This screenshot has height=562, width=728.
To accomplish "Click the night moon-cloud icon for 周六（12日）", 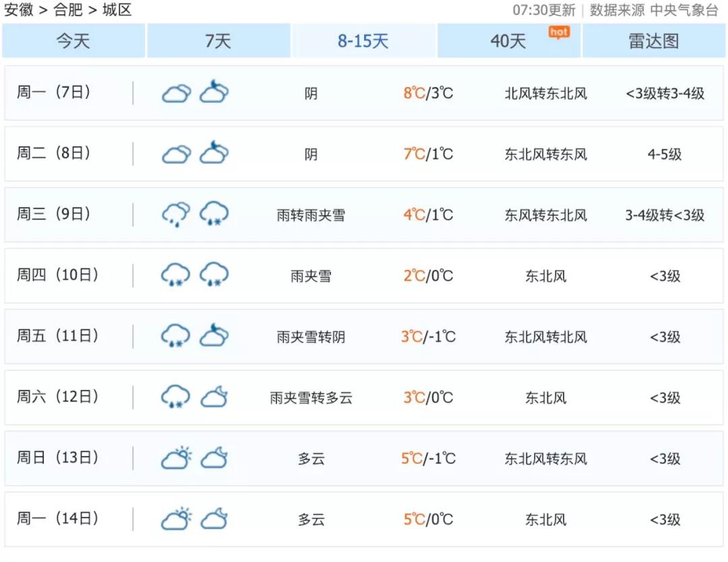I will [x=214, y=397].
